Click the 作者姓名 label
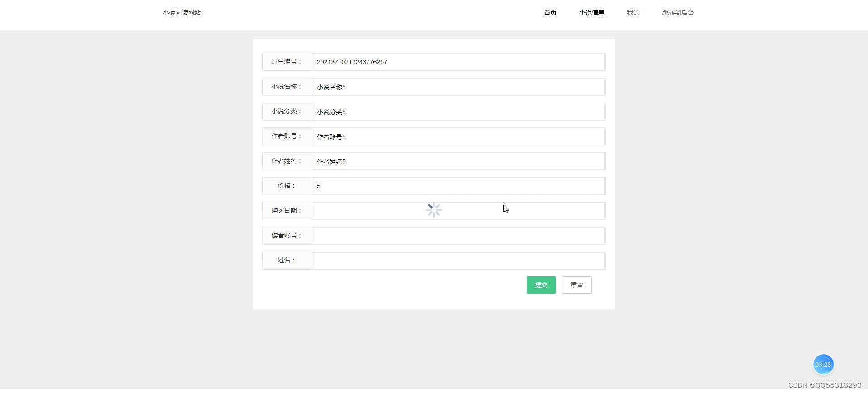Screen dimensions: 868x393 click(287, 161)
